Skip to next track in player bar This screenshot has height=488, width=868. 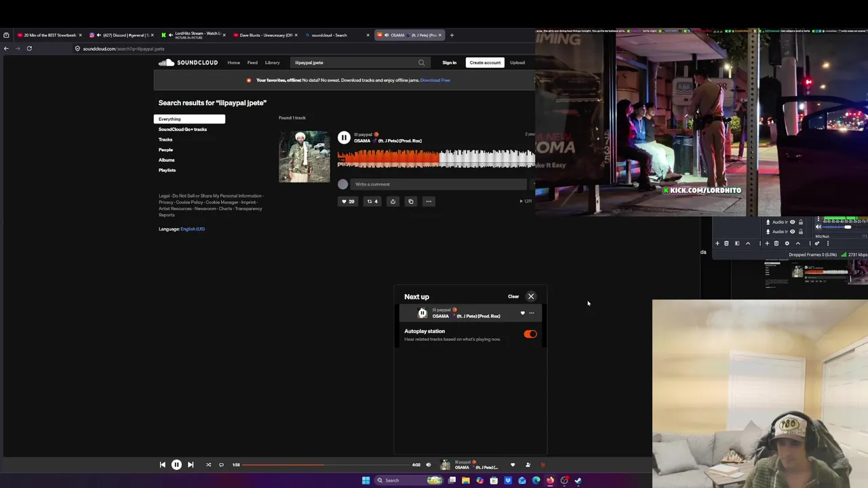191,464
